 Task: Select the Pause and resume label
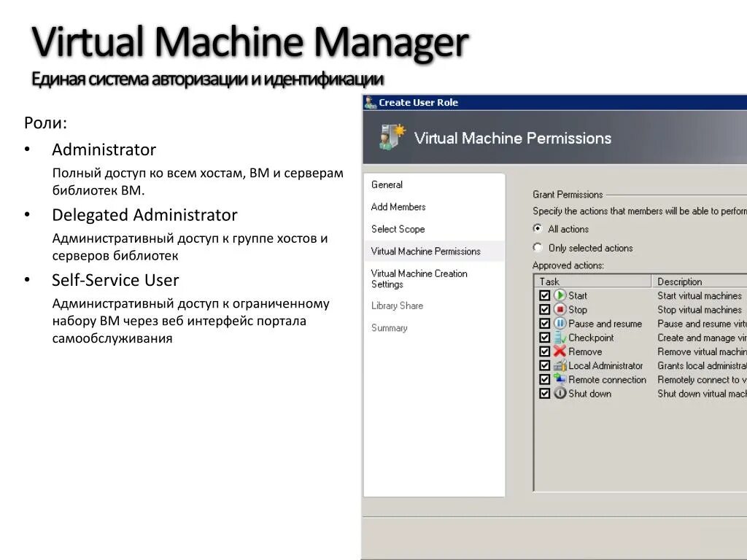pos(605,324)
